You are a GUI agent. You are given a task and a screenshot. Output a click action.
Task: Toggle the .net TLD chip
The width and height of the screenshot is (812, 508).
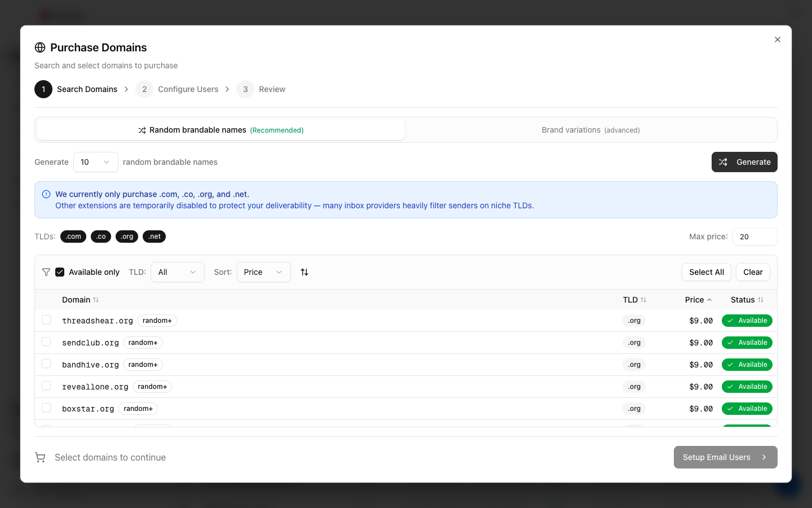click(154, 237)
